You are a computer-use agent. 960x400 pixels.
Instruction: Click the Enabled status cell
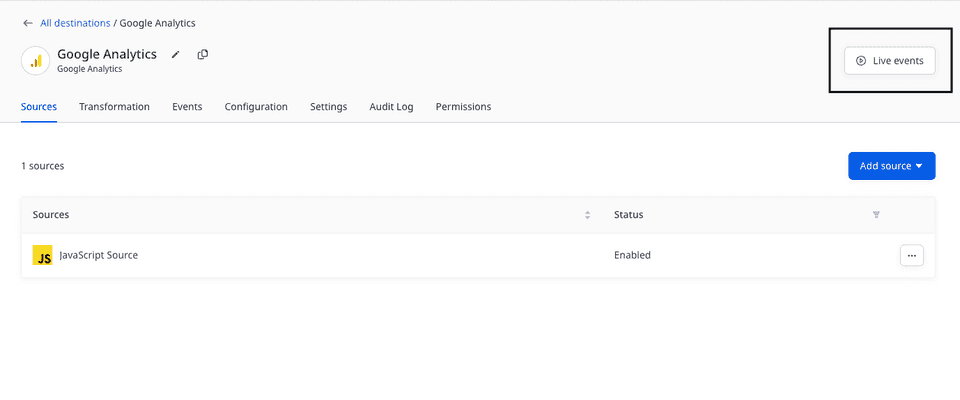[x=632, y=255]
